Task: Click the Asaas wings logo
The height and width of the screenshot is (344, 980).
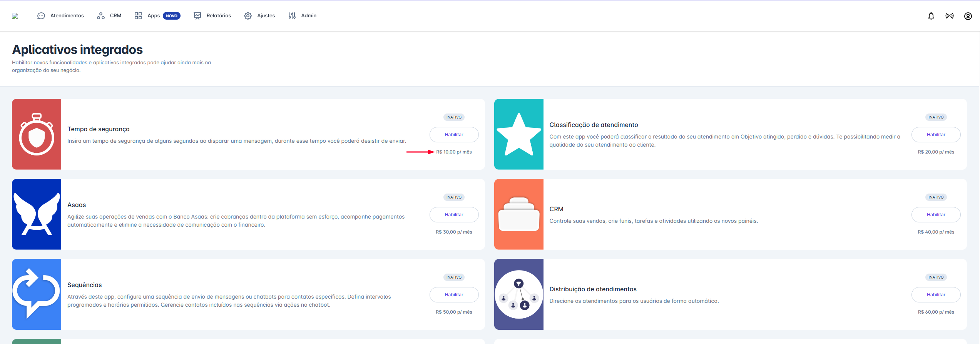Action: (x=37, y=214)
